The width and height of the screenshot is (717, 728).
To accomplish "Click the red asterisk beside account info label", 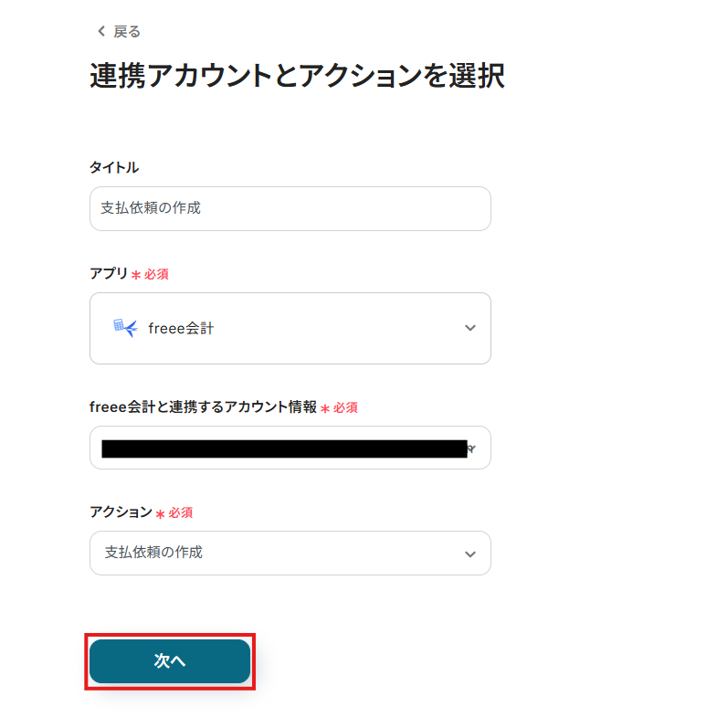I will [x=324, y=408].
